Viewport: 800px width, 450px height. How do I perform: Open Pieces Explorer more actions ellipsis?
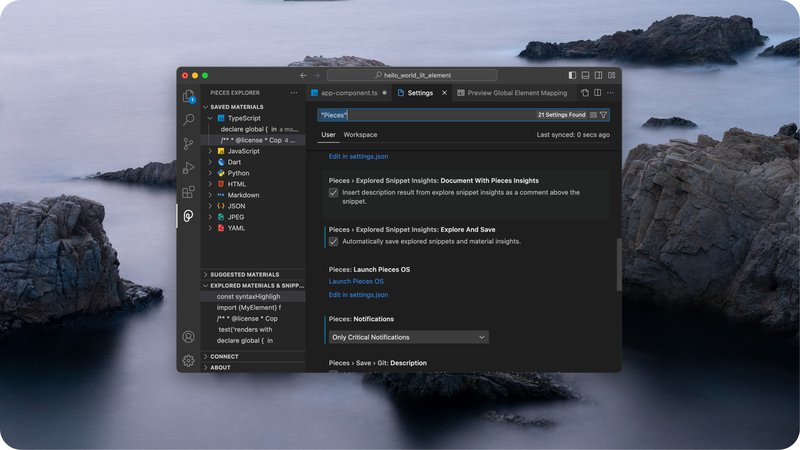click(294, 93)
